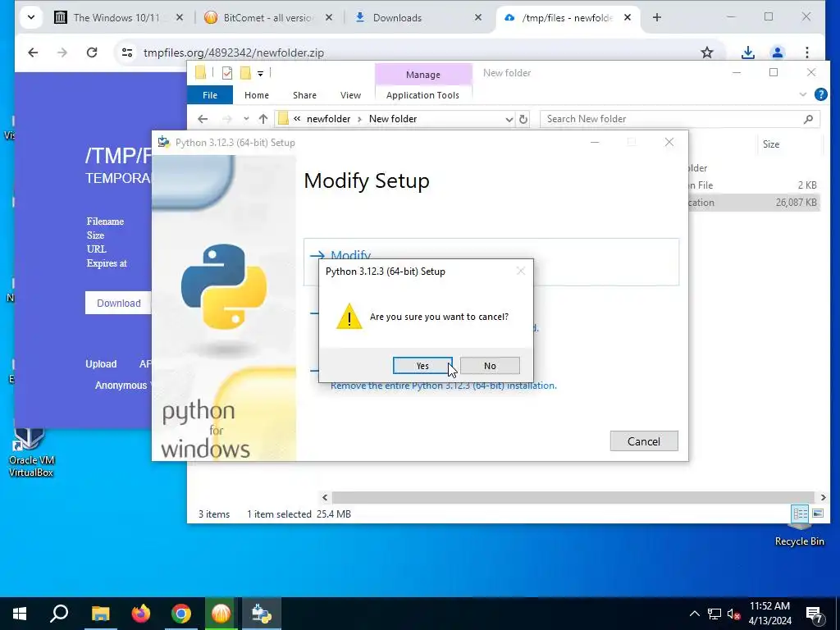Show hidden system tray icons

[x=694, y=614]
